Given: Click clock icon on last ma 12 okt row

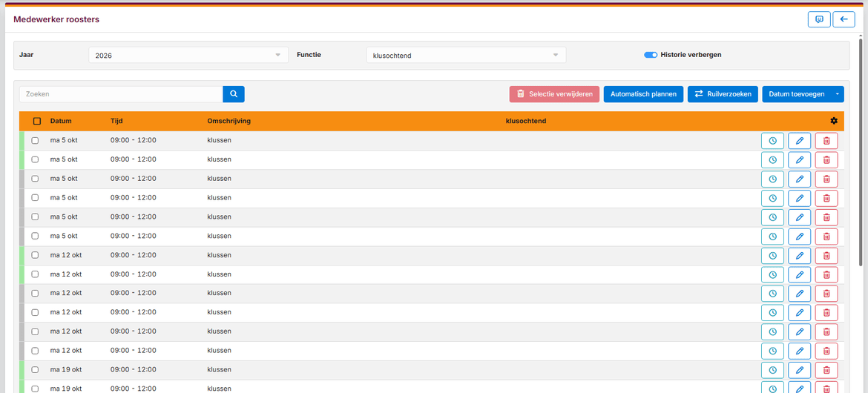Looking at the screenshot, I should 772,351.
